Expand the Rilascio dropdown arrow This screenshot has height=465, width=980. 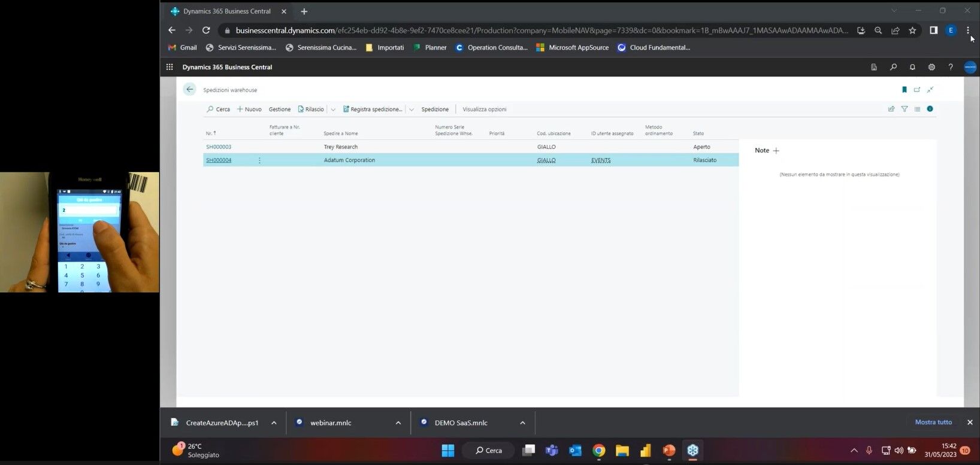333,110
